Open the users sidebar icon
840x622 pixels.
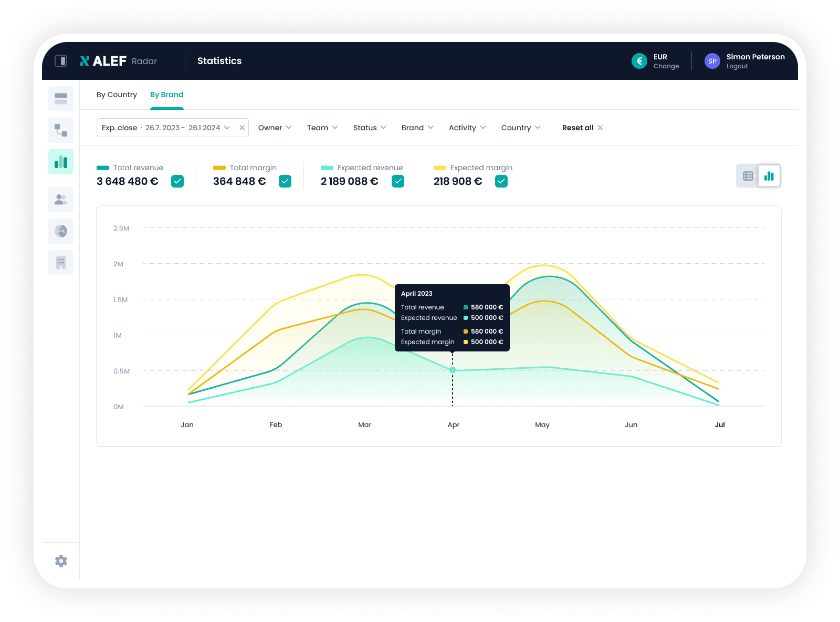click(61, 200)
